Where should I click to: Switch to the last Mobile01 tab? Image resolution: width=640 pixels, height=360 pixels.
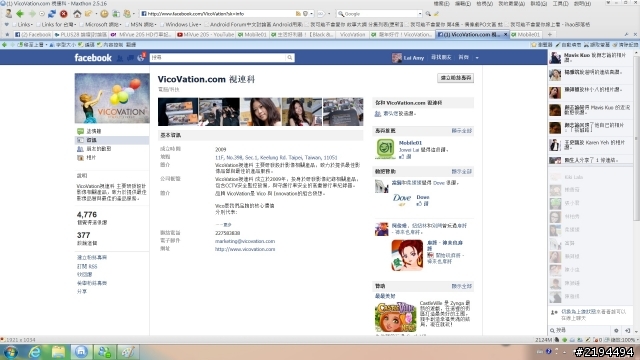pyautogui.click(x=525, y=35)
